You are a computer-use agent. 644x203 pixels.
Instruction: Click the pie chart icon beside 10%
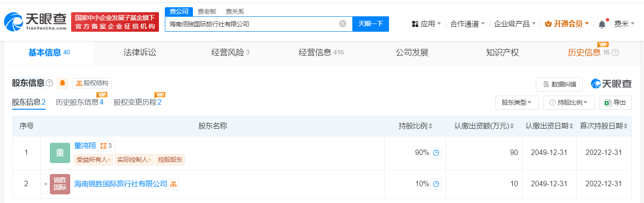point(436,184)
